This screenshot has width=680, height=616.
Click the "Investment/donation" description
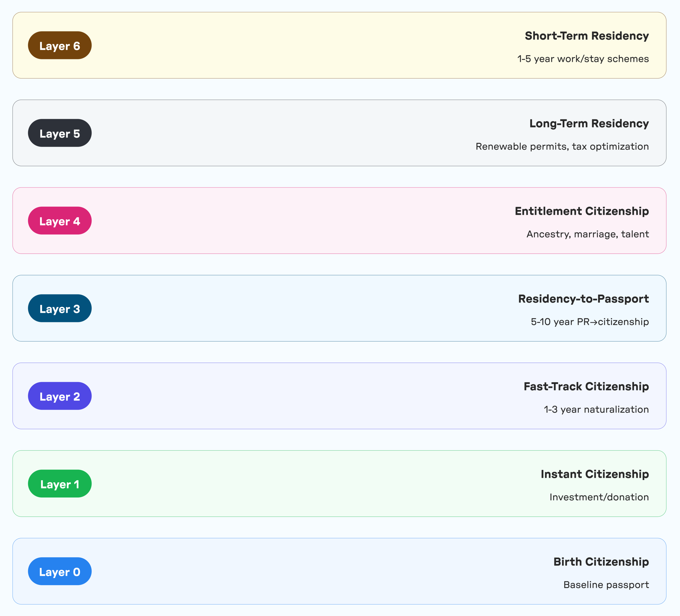[x=599, y=497]
